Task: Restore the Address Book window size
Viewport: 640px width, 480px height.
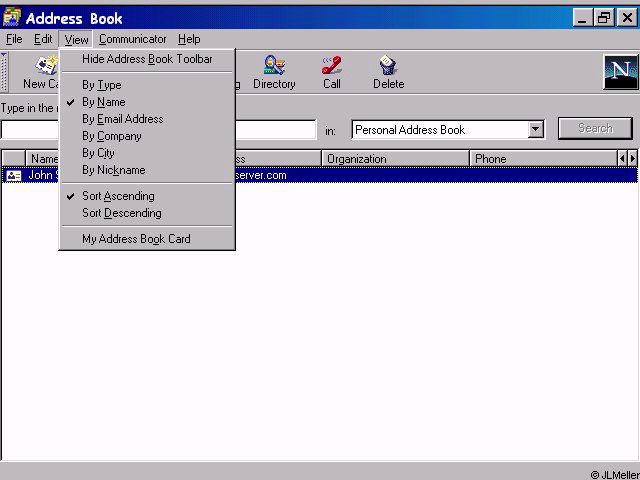Action: (x=604, y=18)
